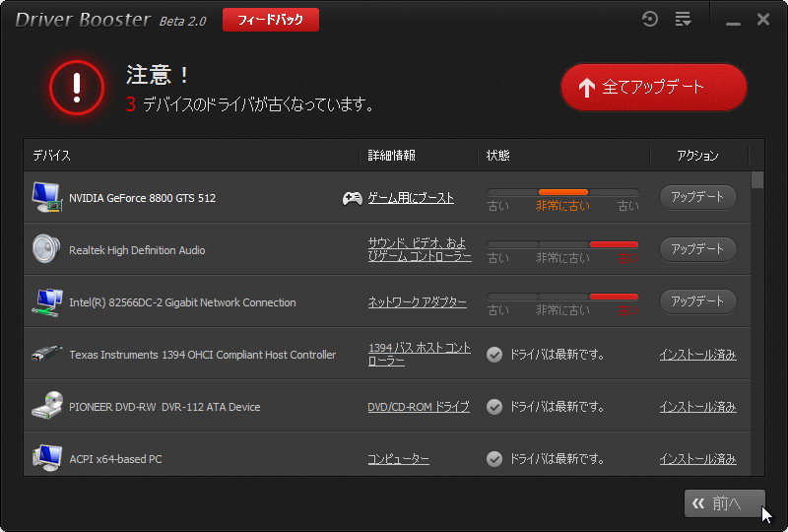Click the checkmark icon in ACPI x64-based PC row
788x532 pixels.
[494, 458]
